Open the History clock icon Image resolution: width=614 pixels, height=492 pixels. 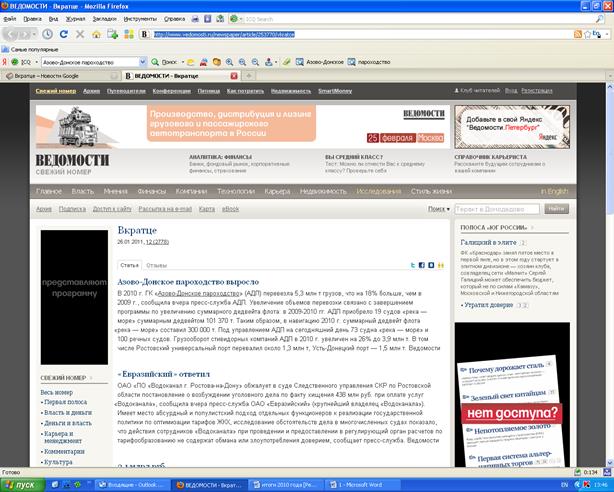point(47,34)
